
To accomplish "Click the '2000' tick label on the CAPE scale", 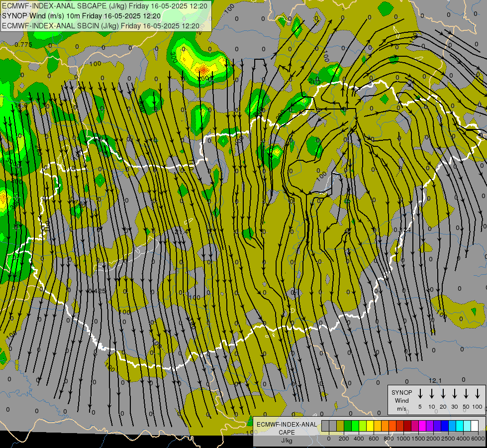I will pyautogui.click(x=433, y=439).
